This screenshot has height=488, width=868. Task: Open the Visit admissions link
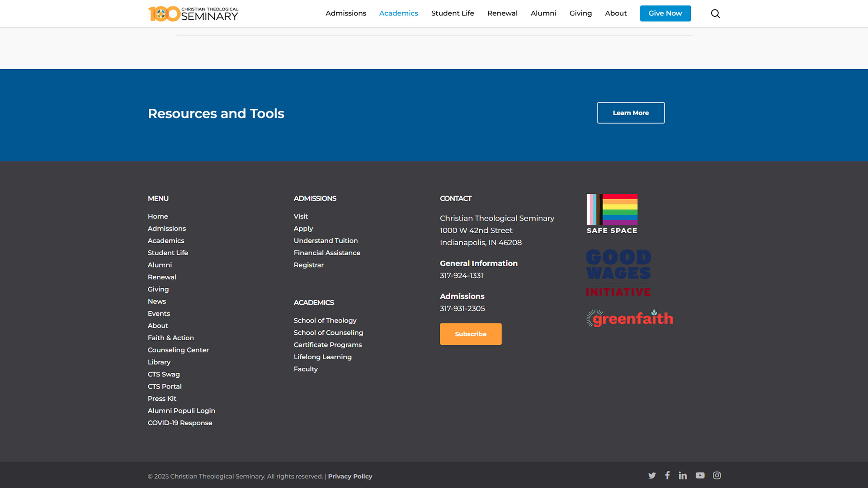click(301, 216)
